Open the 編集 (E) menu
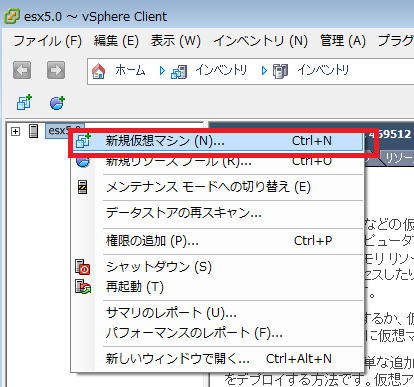The width and height of the screenshot is (414, 387). click(116, 41)
